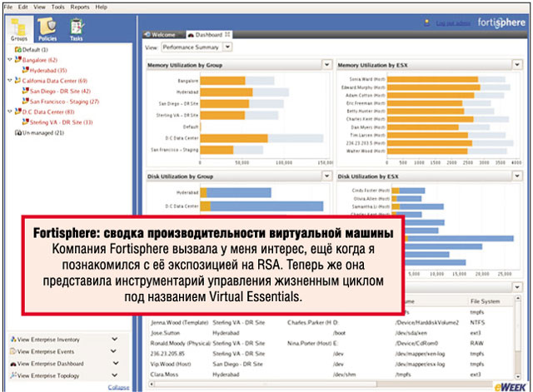Click the Sterling VA - DR Site icon
This screenshot has height=392, width=533.
point(26,122)
